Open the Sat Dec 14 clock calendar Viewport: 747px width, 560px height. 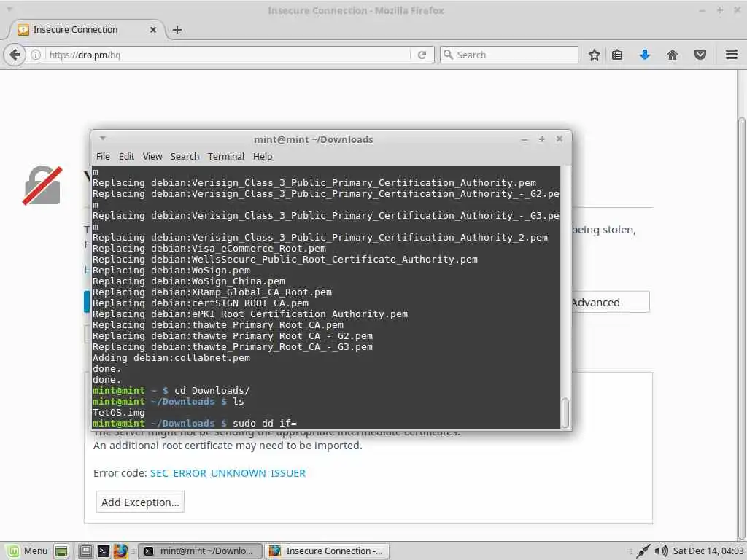coord(708,551)
